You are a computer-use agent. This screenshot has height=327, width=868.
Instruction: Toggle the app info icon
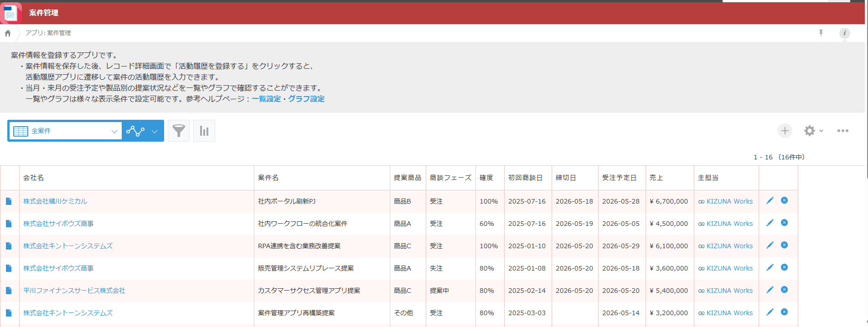coord(845,33)
